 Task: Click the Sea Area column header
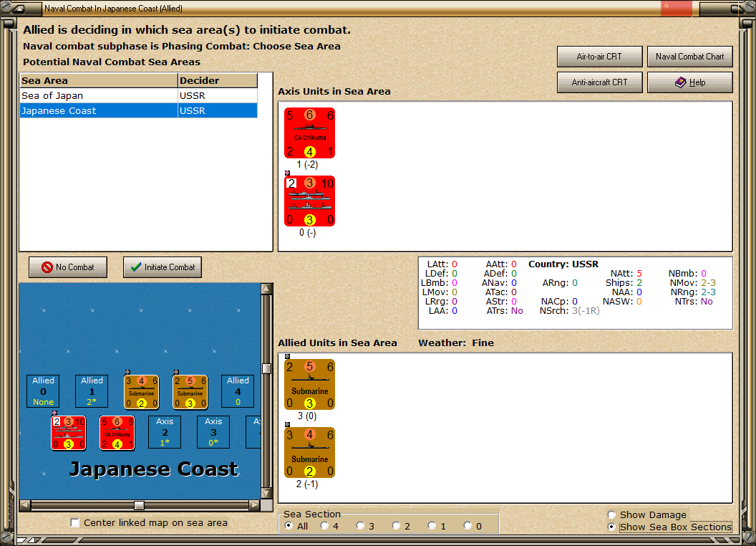99,81
